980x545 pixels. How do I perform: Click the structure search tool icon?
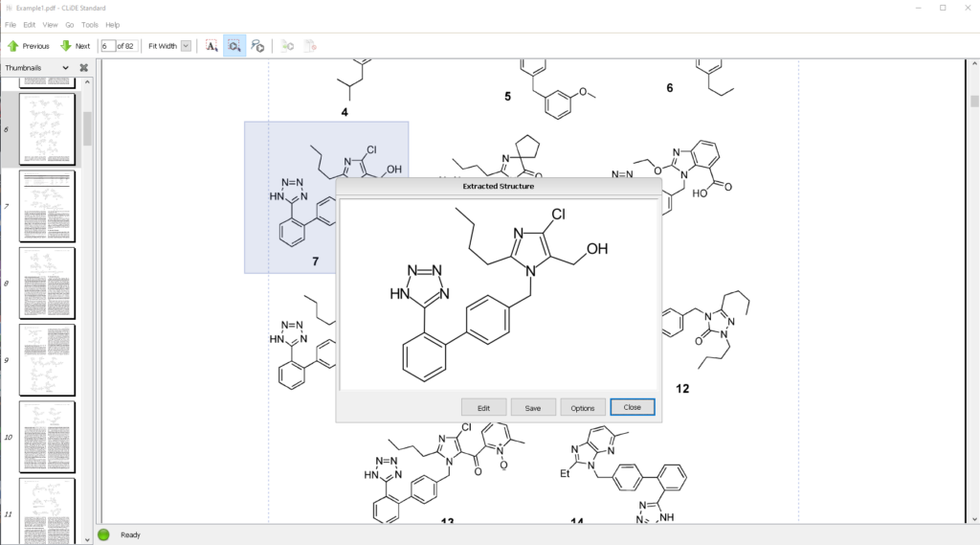point(257,46)
